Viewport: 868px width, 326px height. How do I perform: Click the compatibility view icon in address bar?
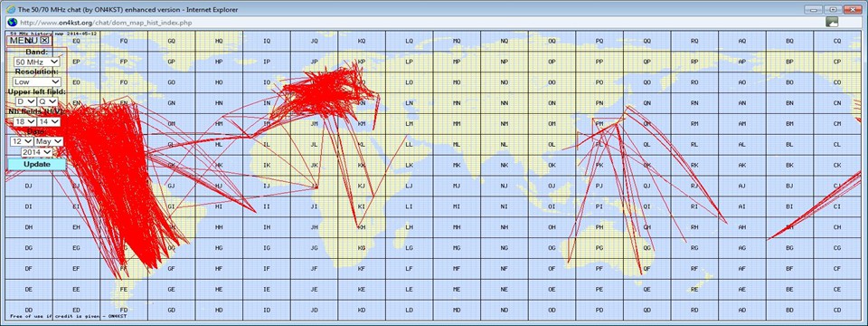(x=832, y=22)
